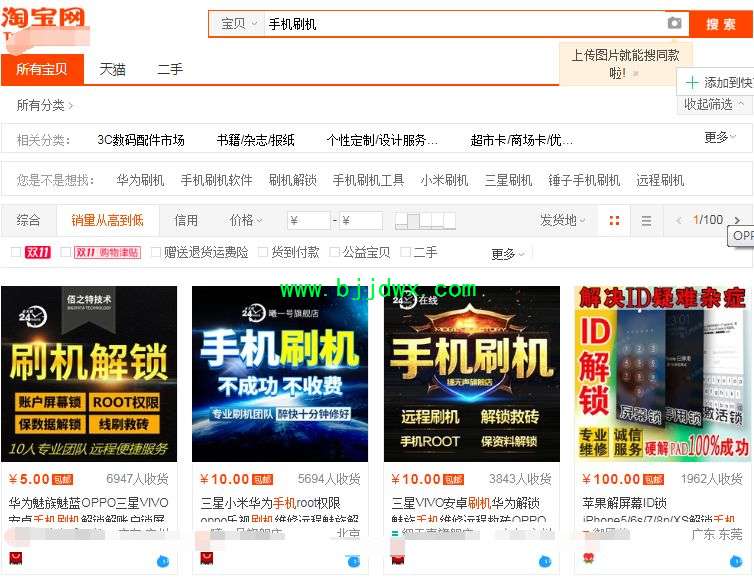Open the 价格 sort dropdown
The height and width of the screenshot is (577, 754).
tap(246, 220)
